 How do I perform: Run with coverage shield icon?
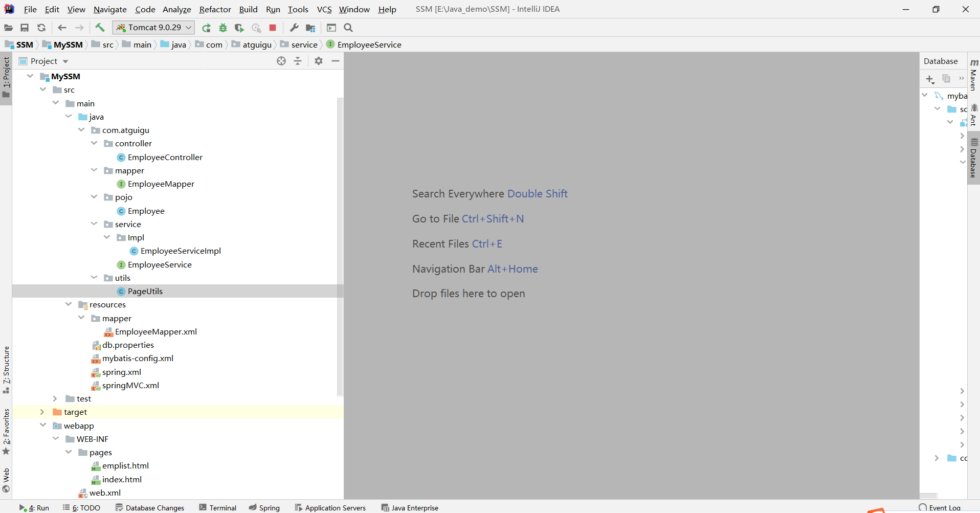239,28
